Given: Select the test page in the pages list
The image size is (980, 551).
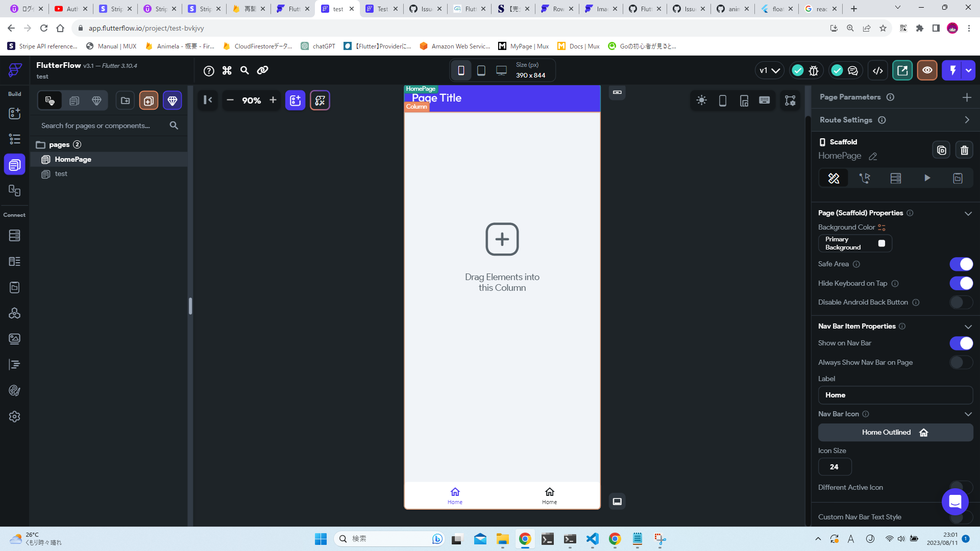Looking at the screenshot, I should click(61, 174).
